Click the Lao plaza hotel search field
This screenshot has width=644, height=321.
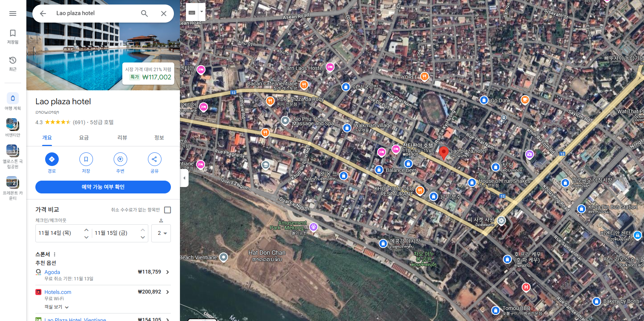pos(94,13)
